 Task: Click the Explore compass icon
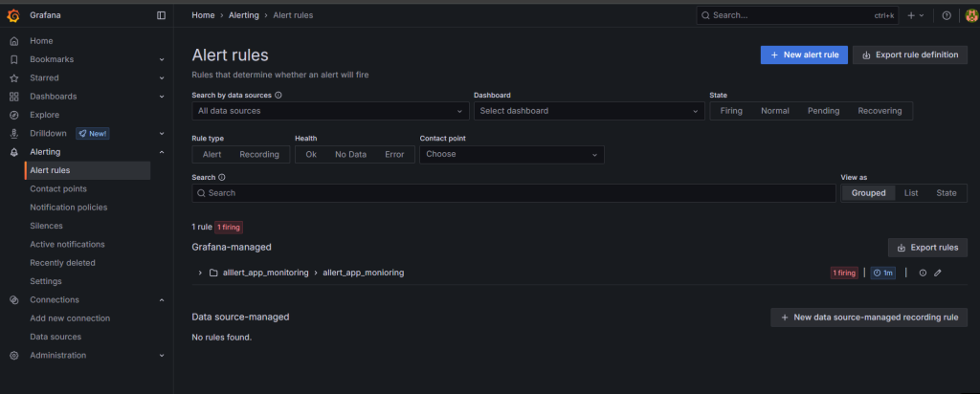pos(13,115)
